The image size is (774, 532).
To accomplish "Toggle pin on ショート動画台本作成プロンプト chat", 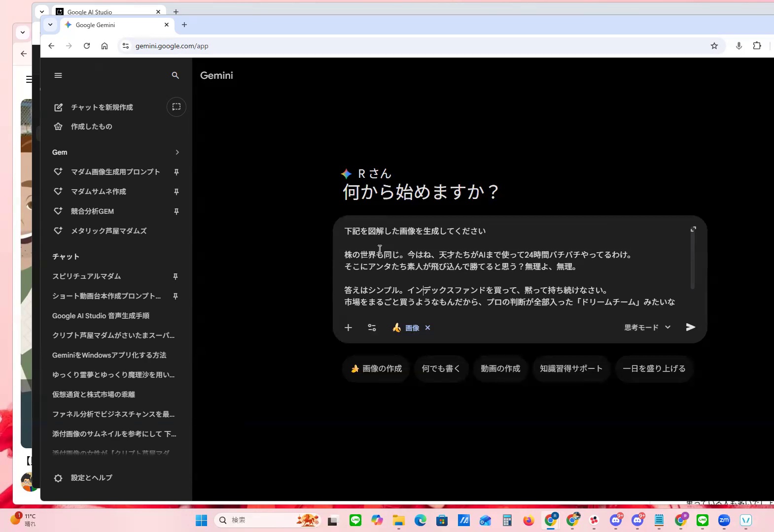I will point(176,296).
